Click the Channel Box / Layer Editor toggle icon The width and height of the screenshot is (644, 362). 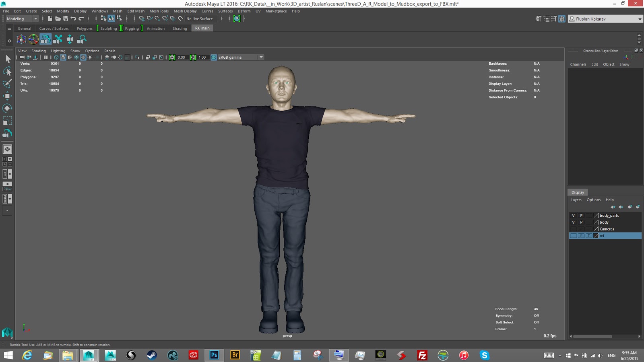click(x=562, y=19)
